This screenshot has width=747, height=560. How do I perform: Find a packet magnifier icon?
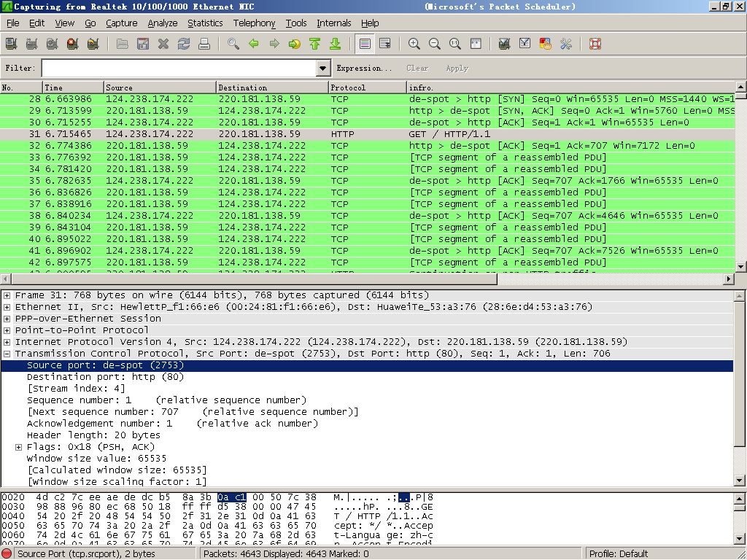pos(233,44)
